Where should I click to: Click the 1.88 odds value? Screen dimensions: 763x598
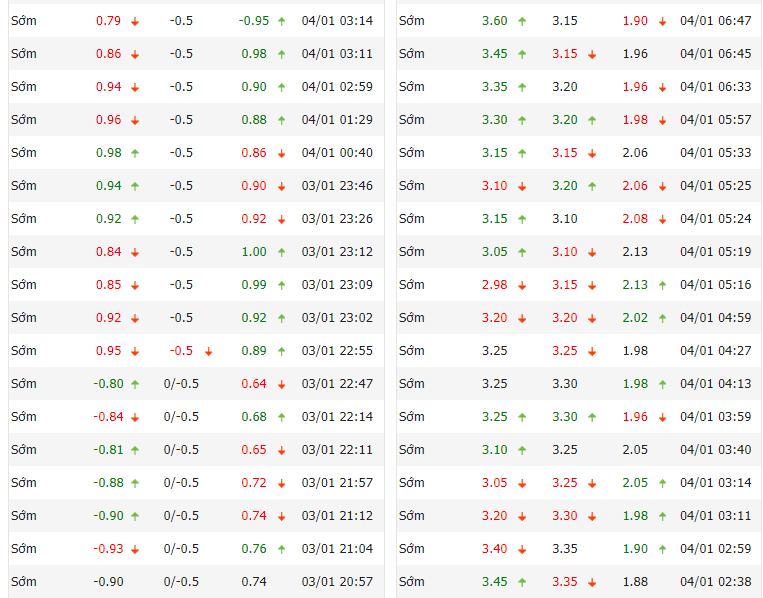(635, 582)
